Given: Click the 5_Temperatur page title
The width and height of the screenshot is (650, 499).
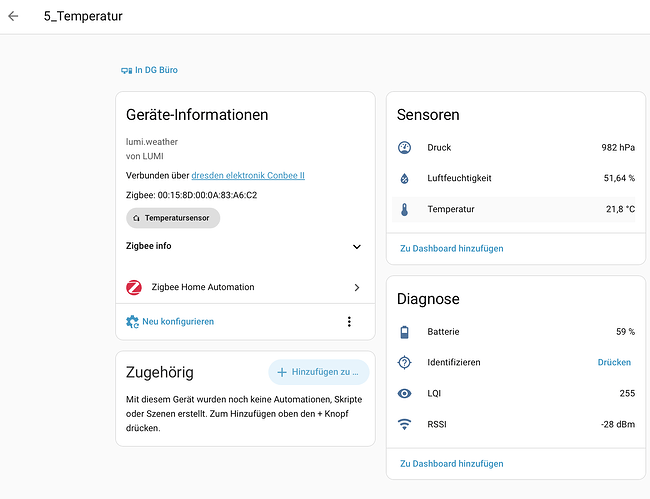Looking at the screenshot, I should coord(83,16).
